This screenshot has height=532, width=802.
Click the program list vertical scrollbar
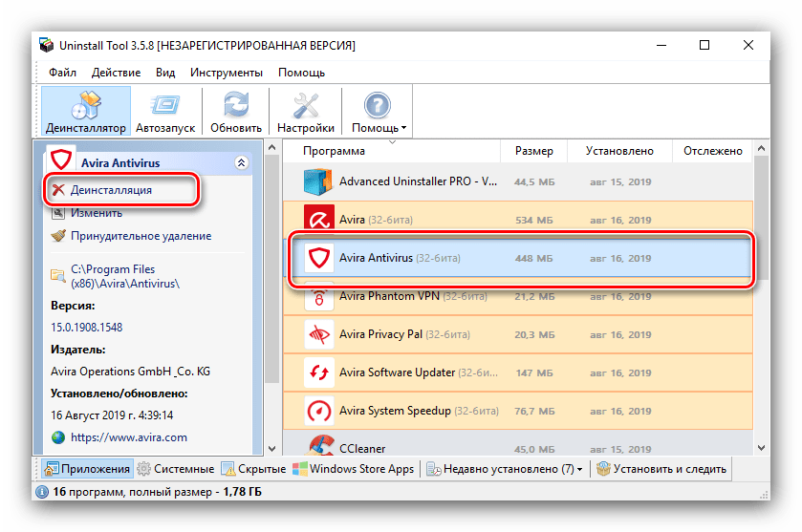coord(760,287)
